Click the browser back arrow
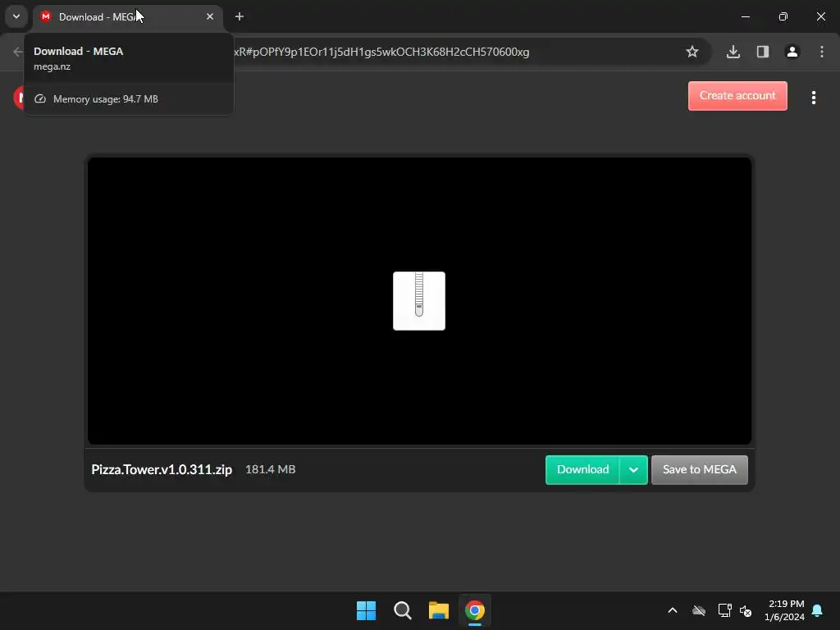The height and width of the screenshot is (630, 840). point(18,52)
